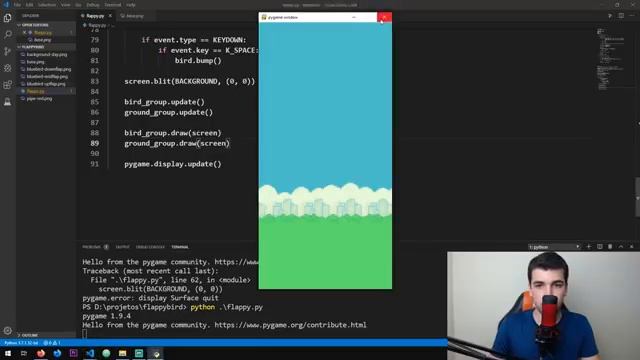Click 'pygame.display.update()' on line 91

[173, 164]
